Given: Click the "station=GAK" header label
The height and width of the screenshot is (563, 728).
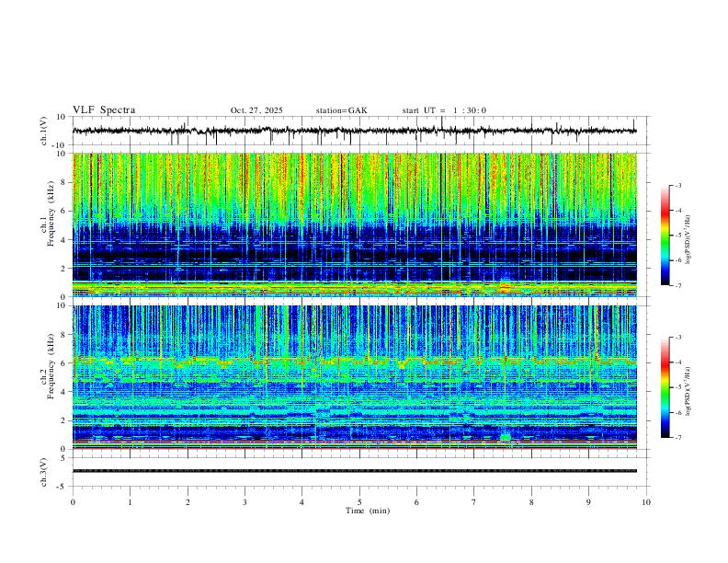Looking at the screenshot, I should tap(341, 110).
